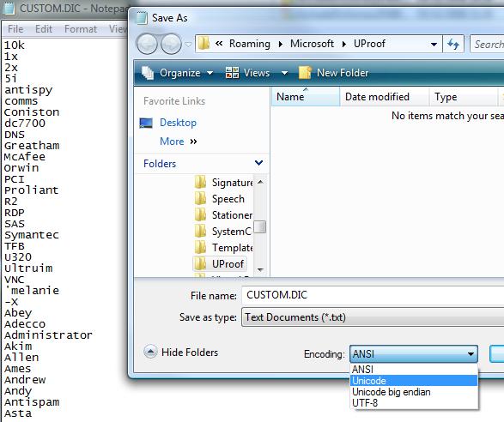Expand the arrow after Roaming breadcrumb
This screenshot has width=504, height=422.
281,44
